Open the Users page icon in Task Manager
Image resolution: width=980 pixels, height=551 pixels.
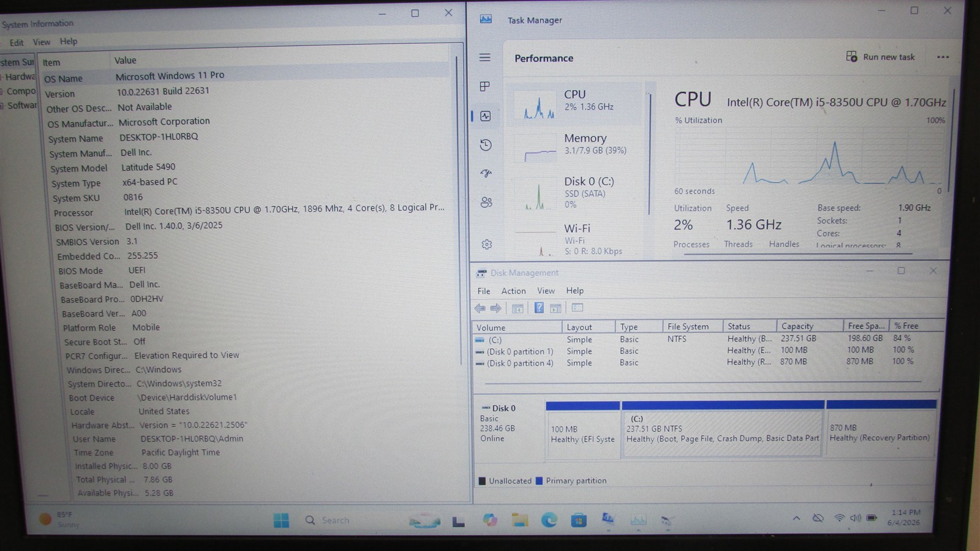pyautogui.click(x=486, y=202)
